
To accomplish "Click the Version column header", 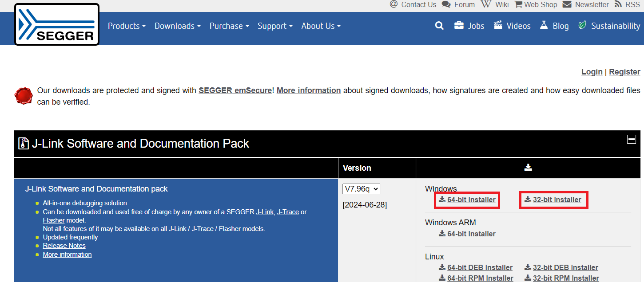I will [x=357, y=168].
